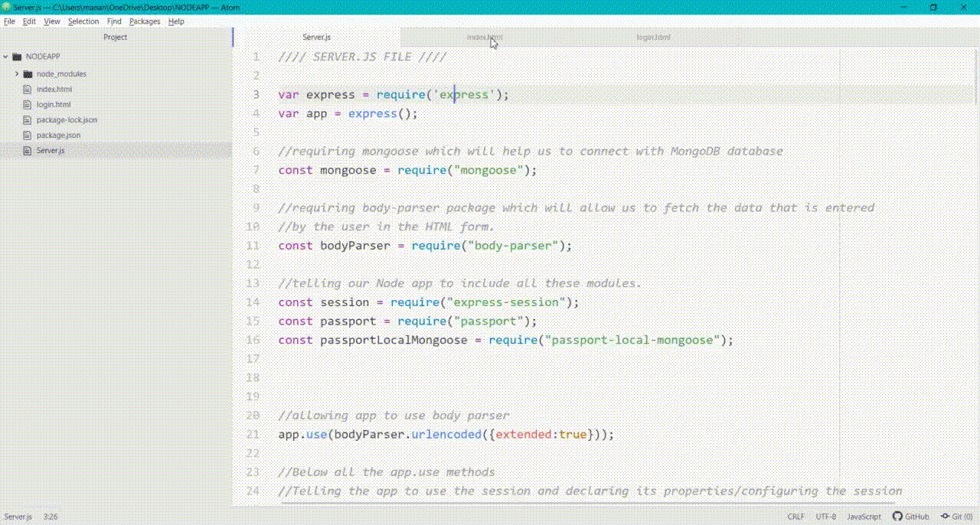Click the Atom app icon in title bar
Viewport: 980px width, 525px height.
[7, 7]
